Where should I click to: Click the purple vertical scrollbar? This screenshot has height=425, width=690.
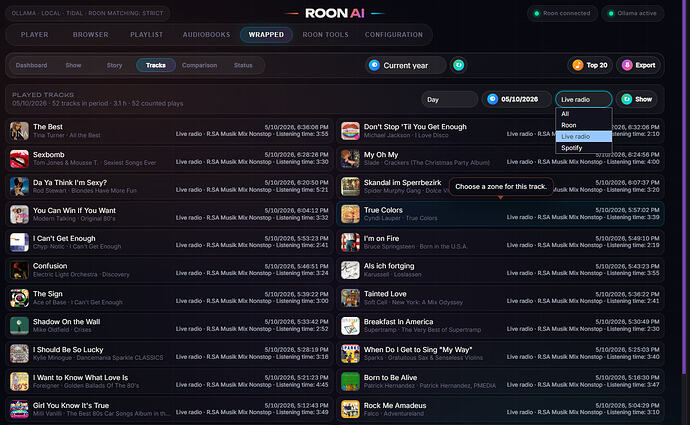pyautogui.click(x=684, y=187)
